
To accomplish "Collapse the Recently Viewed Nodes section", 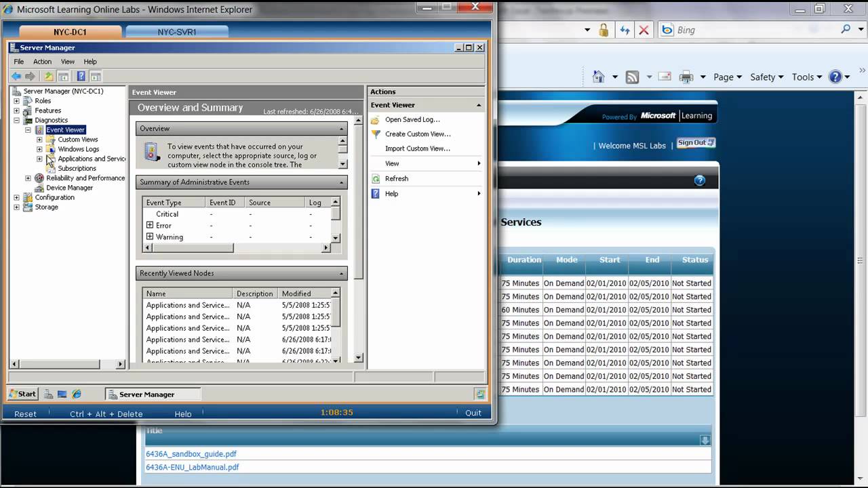I will coord(341,274).
